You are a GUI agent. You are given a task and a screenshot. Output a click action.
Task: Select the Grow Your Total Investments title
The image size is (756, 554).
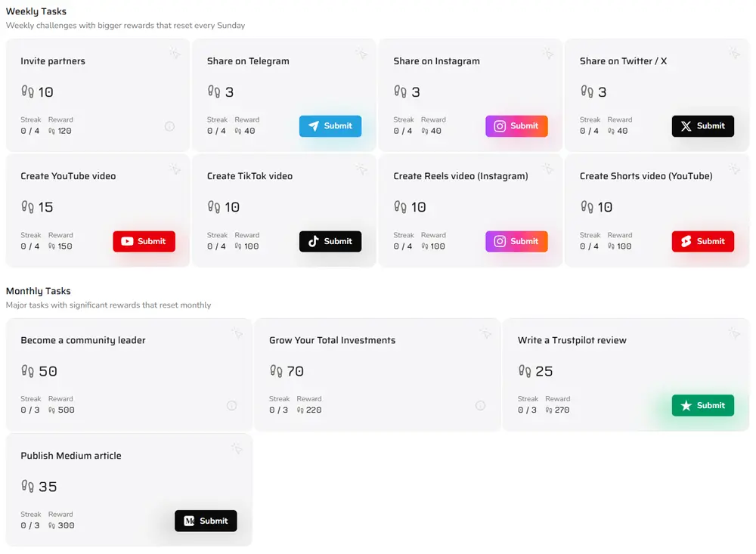(x=332, y=340)
